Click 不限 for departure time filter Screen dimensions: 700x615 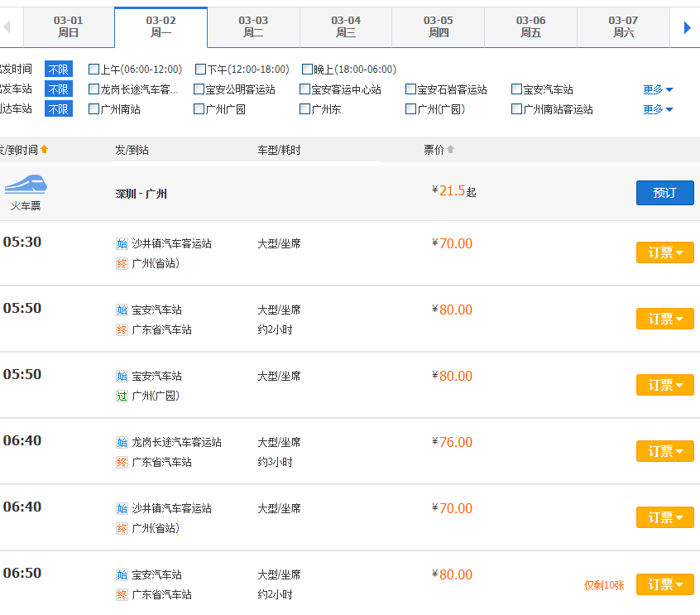(x=58, y=70)
